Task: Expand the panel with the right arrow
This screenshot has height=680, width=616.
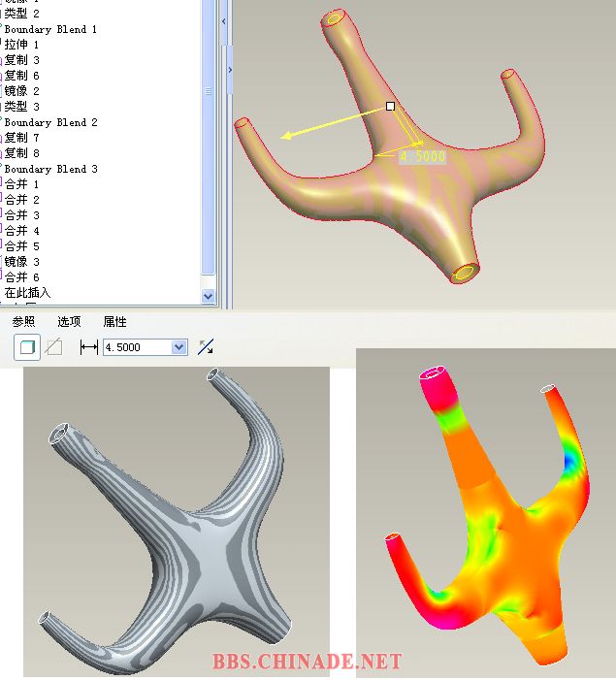Action: click(230, 70)
